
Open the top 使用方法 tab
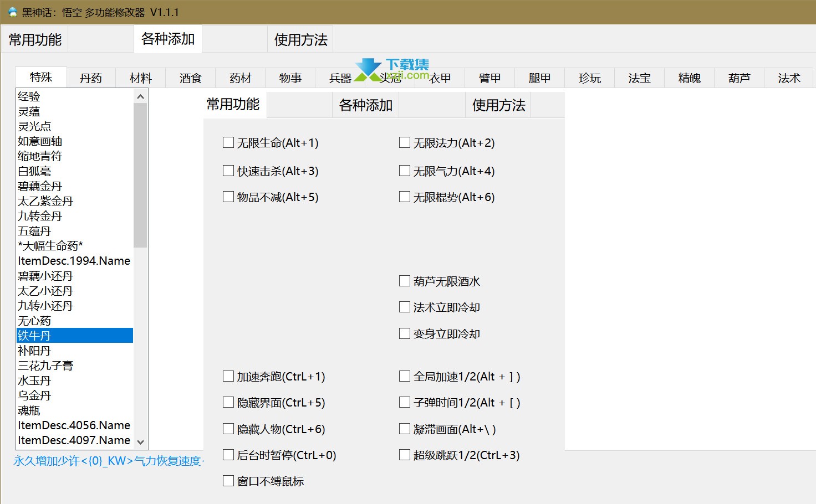click(x=300, y=39)
